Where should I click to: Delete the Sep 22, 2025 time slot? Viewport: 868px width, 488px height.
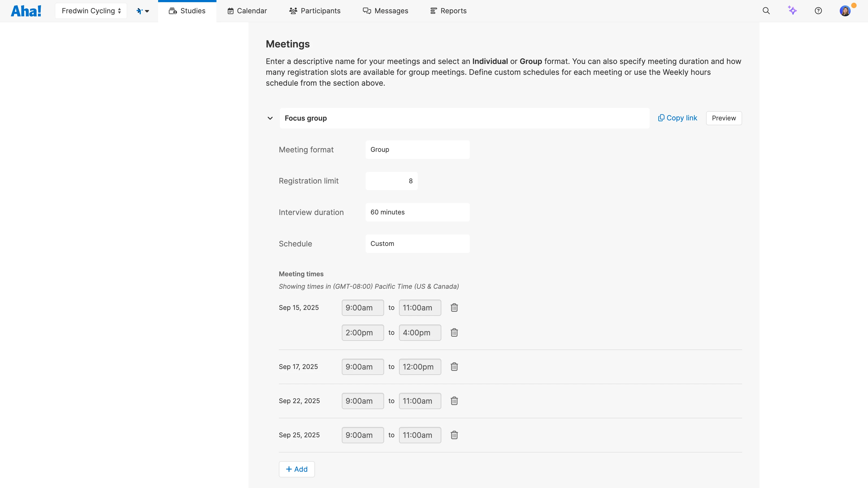[x=454, y=401]
